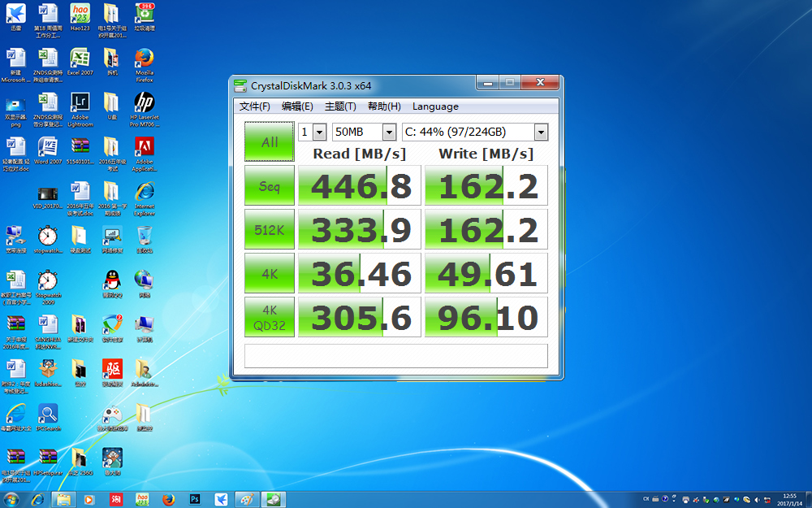Select the Adobe Lightroom desktop icon
The width and height of the screenshot is (812, 508).
coord(80,103)
